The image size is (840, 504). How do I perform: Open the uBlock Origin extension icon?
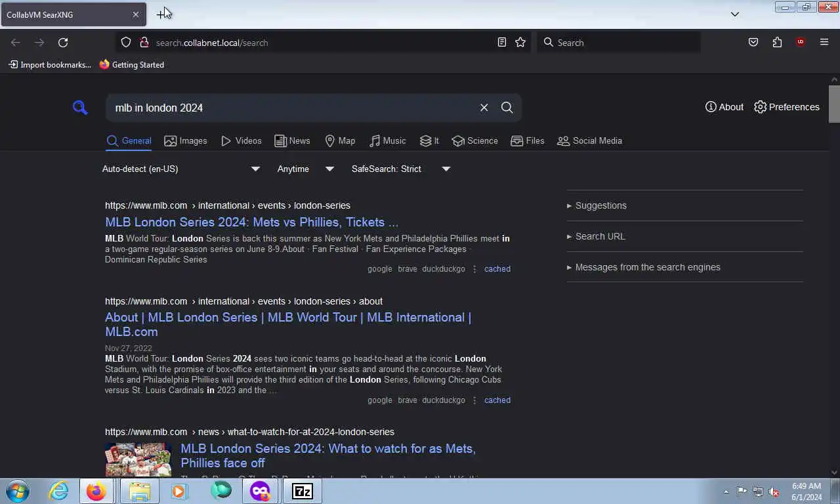click(800, 43)
